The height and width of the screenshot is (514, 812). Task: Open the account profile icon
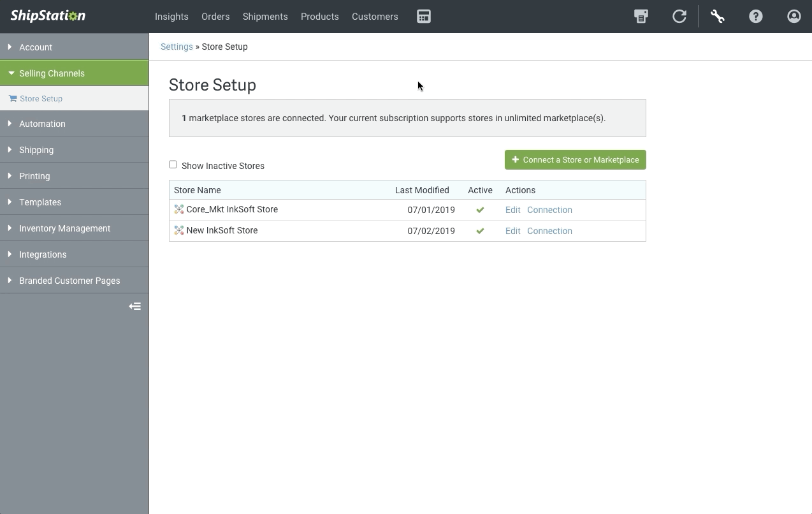pyautogui.click(x=794, y=16)
